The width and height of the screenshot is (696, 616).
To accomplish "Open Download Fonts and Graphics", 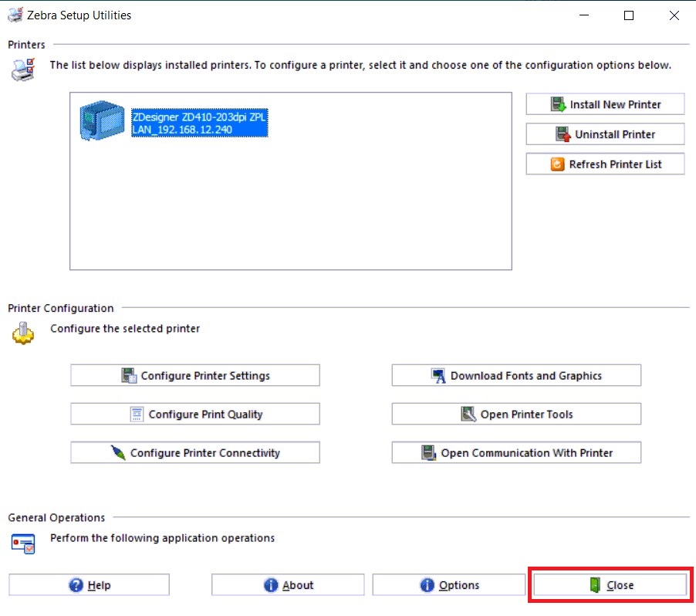I will [516, 375].
